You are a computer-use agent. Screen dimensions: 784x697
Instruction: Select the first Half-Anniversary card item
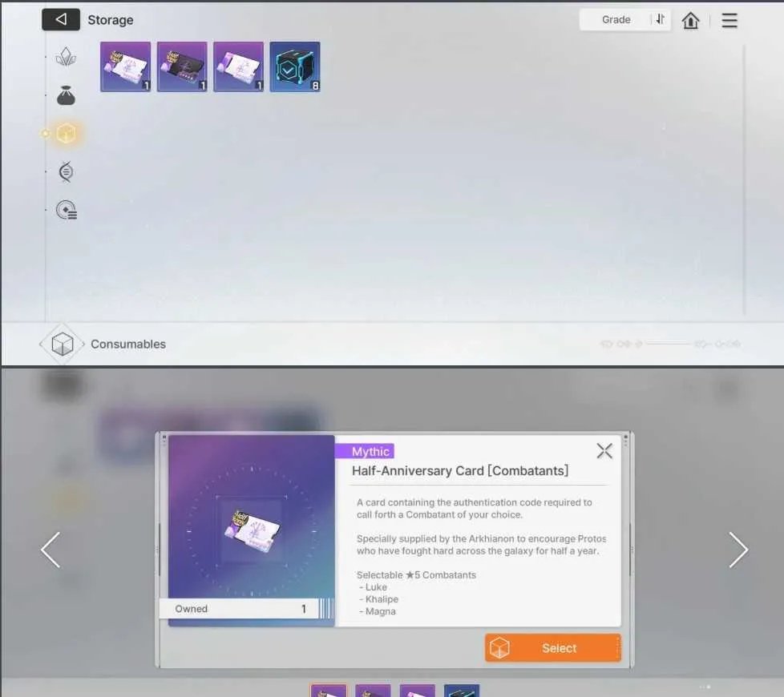(x=126, y=66)
